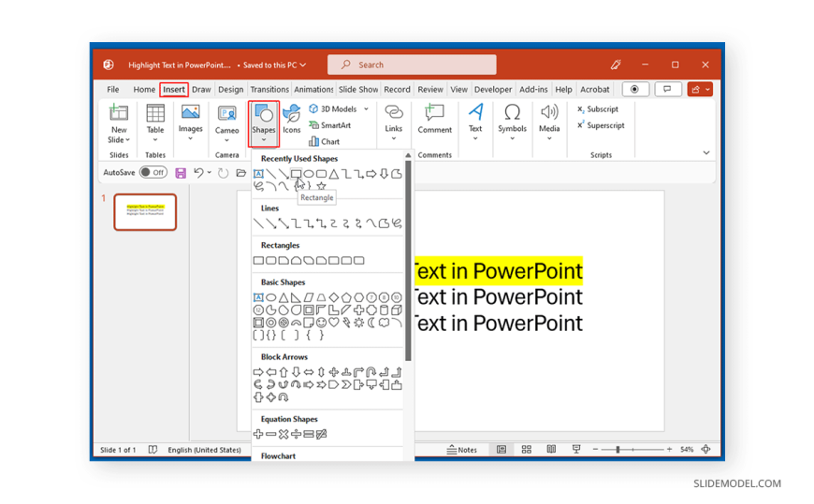This screenshot has height=504, width=814.
Task: Choose the moon basic shape
Action: (371, 323)
